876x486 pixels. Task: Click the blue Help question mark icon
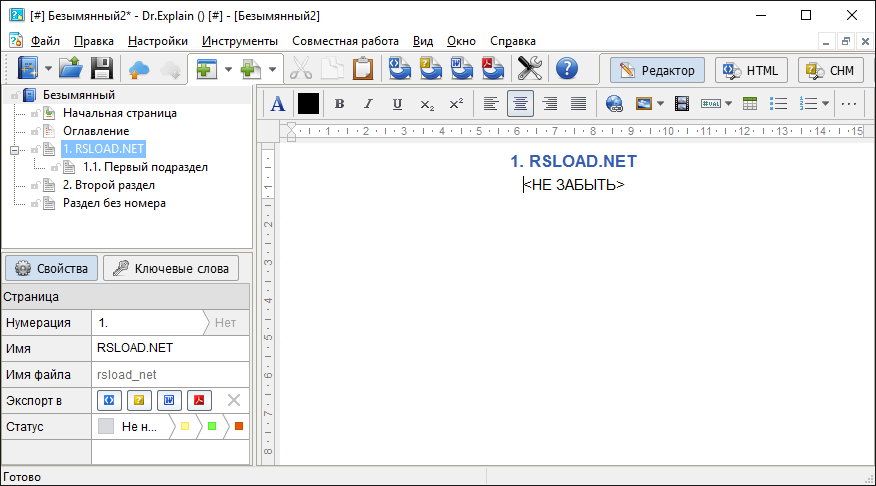tap(566, 69)
